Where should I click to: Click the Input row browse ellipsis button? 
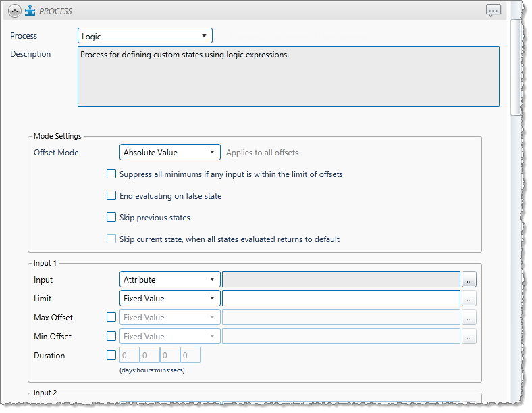469,280
